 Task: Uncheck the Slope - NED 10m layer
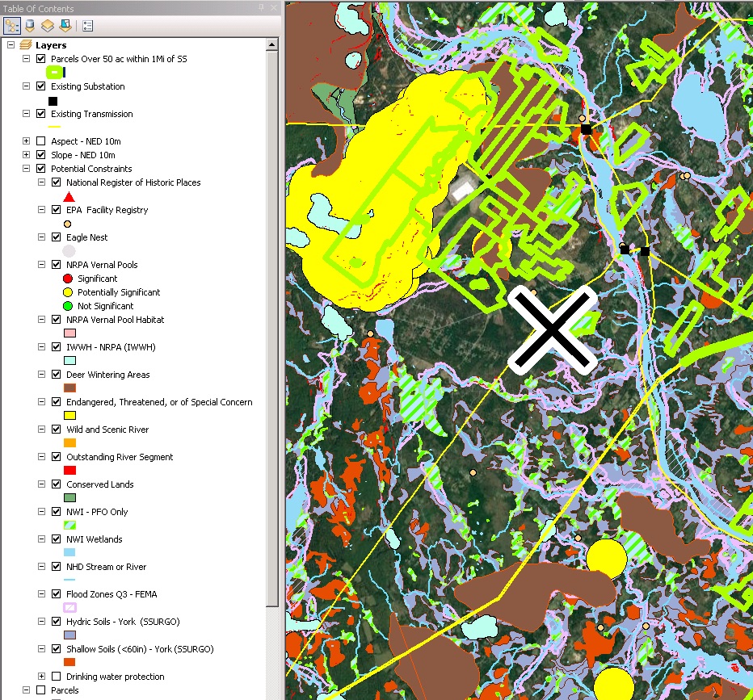click(41, 154)
